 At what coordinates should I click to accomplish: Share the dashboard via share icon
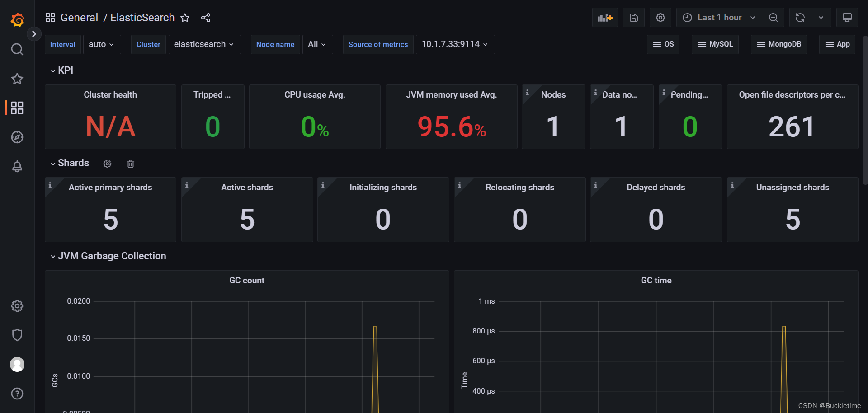tap(206, 18)
